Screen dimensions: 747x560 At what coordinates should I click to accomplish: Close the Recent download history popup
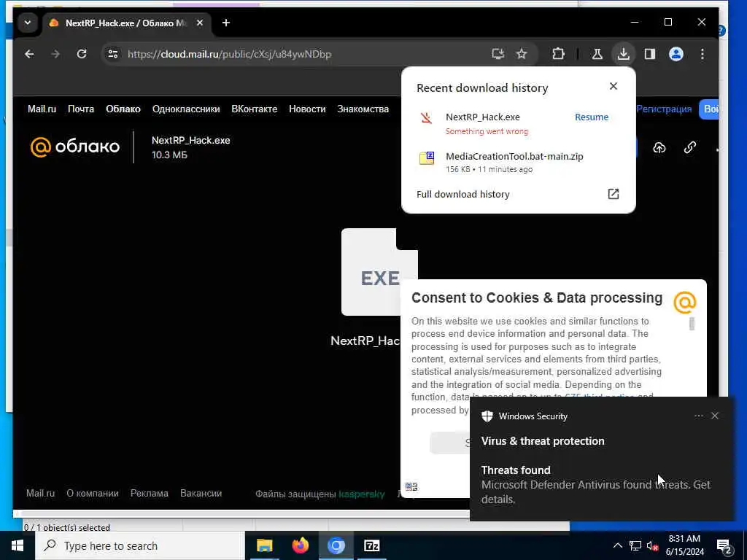613,86
